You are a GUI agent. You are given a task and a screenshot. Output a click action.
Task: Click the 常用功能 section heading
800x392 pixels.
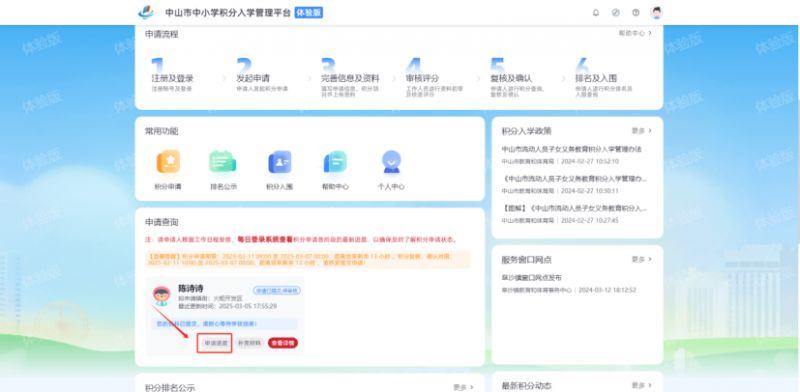(x=162, y=131)
